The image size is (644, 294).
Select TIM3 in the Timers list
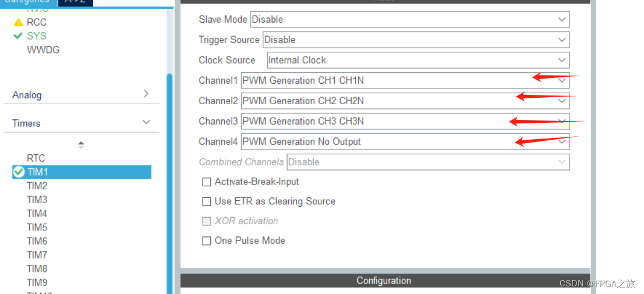37,200
